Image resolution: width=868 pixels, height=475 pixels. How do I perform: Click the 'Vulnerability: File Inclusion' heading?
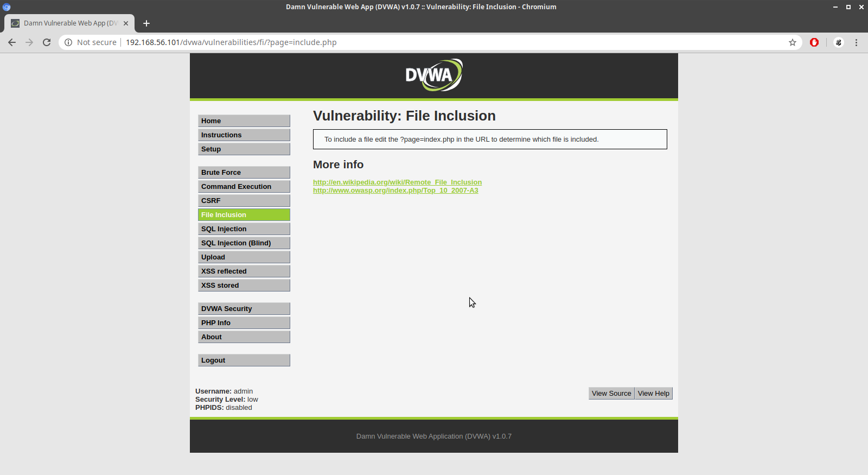click(404, 116)
